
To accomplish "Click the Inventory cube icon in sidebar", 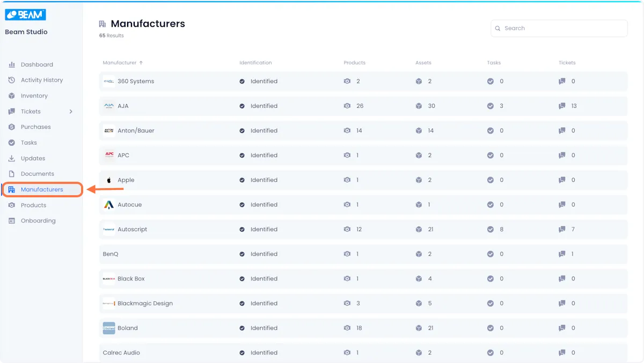I will [12, 95].
